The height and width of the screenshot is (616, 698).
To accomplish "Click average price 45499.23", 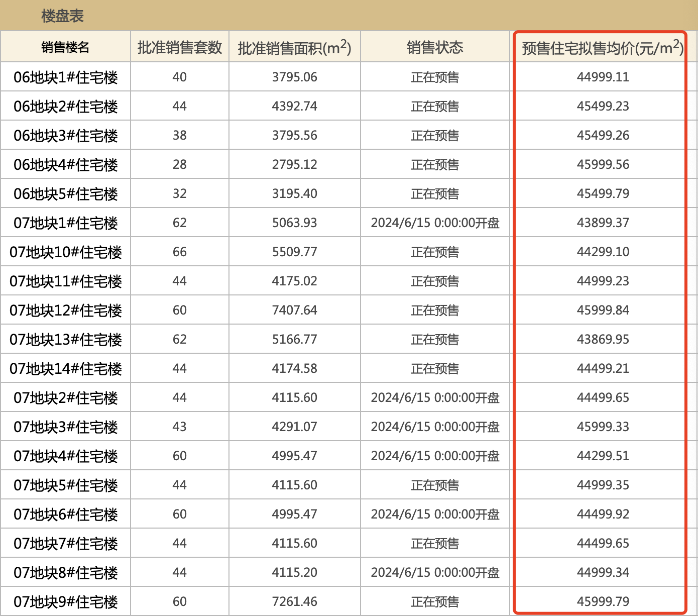I will pyautogui.click(x=603, y=106).
